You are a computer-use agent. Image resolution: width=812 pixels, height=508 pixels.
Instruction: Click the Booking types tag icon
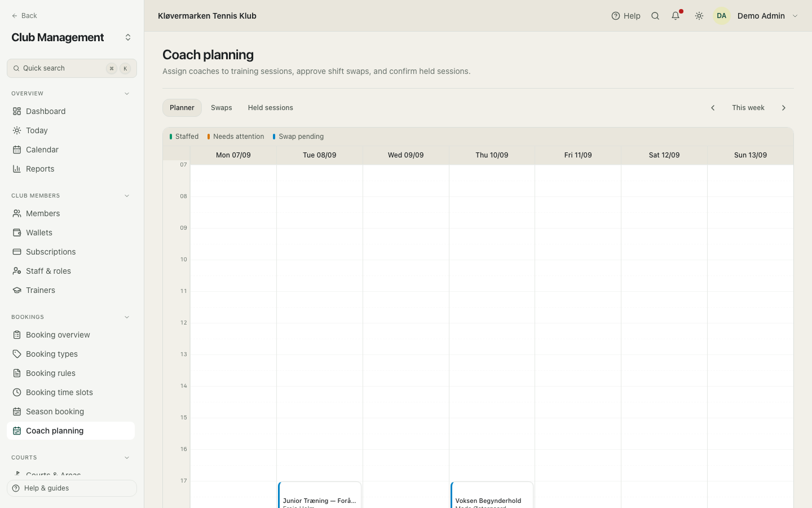pos(17,354)
